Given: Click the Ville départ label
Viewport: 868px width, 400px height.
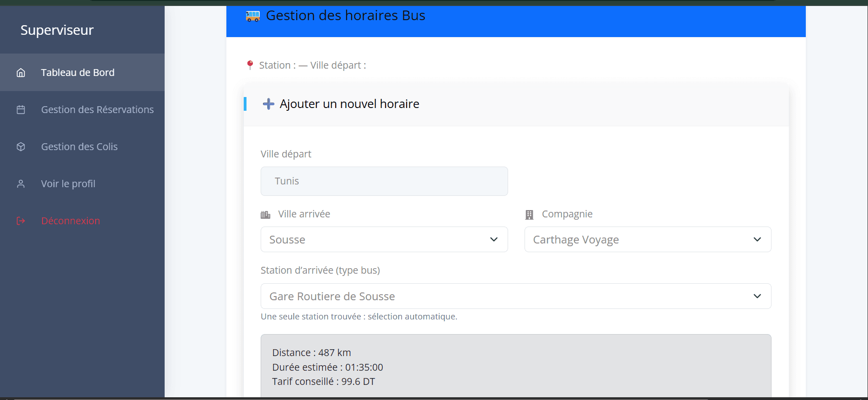Looking at the screenshot, I should click(x=286, y=154).
